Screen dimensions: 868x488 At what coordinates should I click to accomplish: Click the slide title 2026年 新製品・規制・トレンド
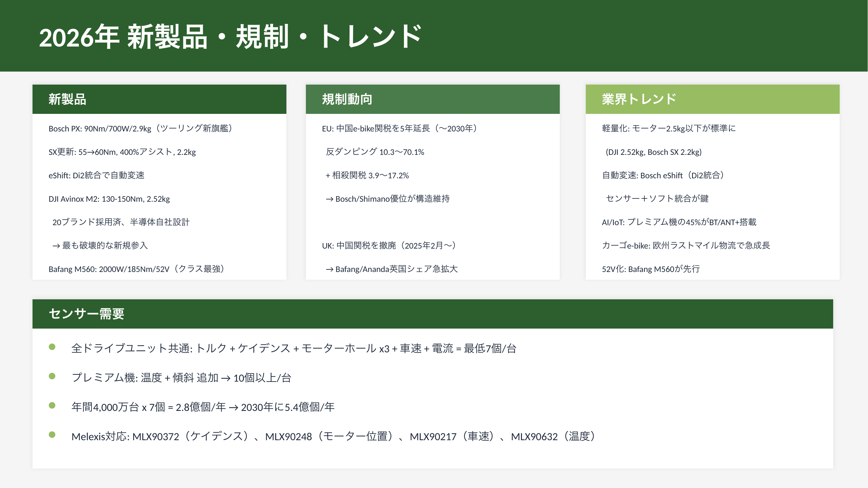coord(230,36)
